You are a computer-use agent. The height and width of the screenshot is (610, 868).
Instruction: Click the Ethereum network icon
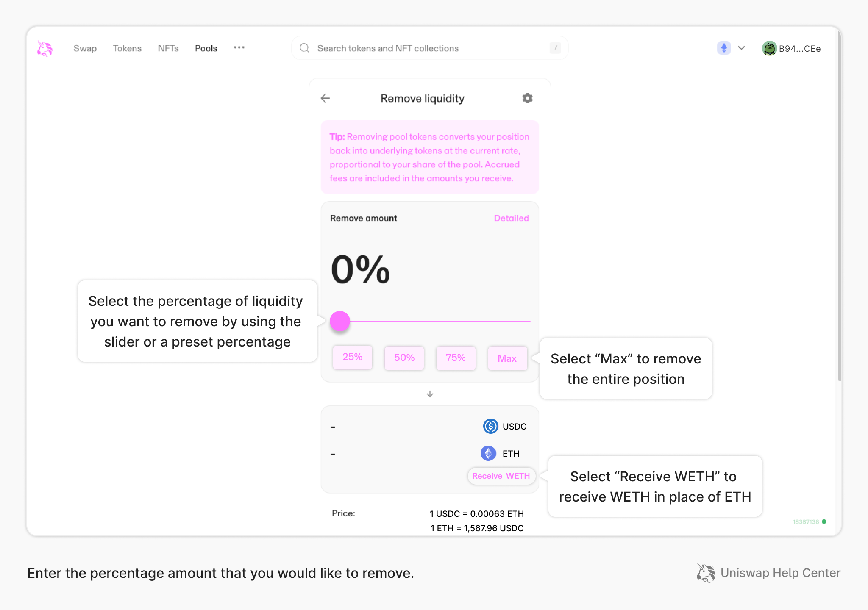[x=723, y=48]
